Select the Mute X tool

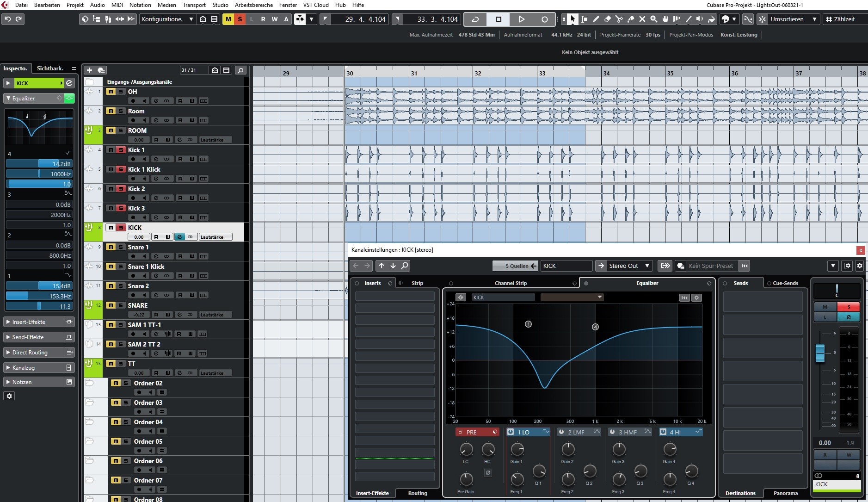[x=642, y=19]
